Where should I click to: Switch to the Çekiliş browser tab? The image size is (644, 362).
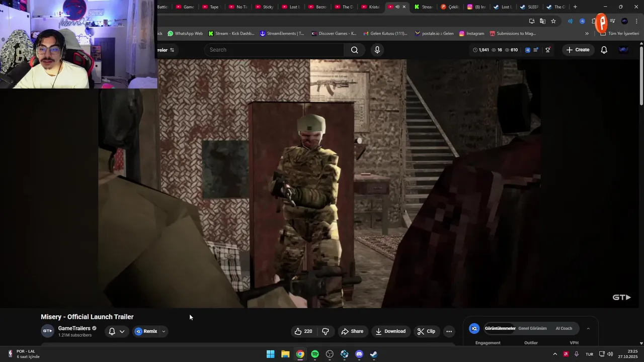[450, 7]
